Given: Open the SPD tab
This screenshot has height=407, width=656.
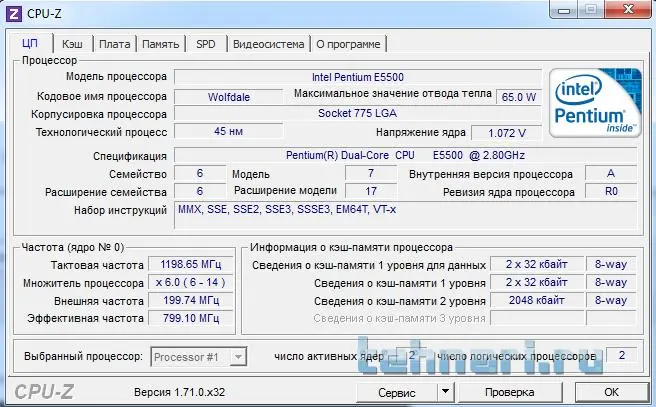Looking at the screenshot, I should pos(205,44).
